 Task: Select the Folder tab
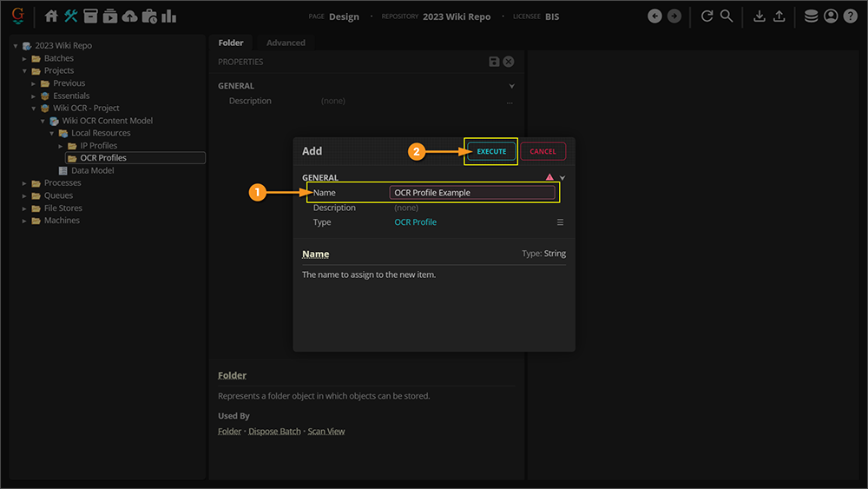click(x=231, y=43)
